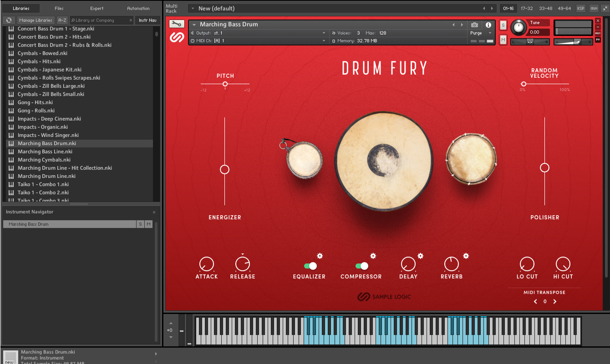
Task: Close the Instrument Navigator panel
Action: [x=154, y=212]
